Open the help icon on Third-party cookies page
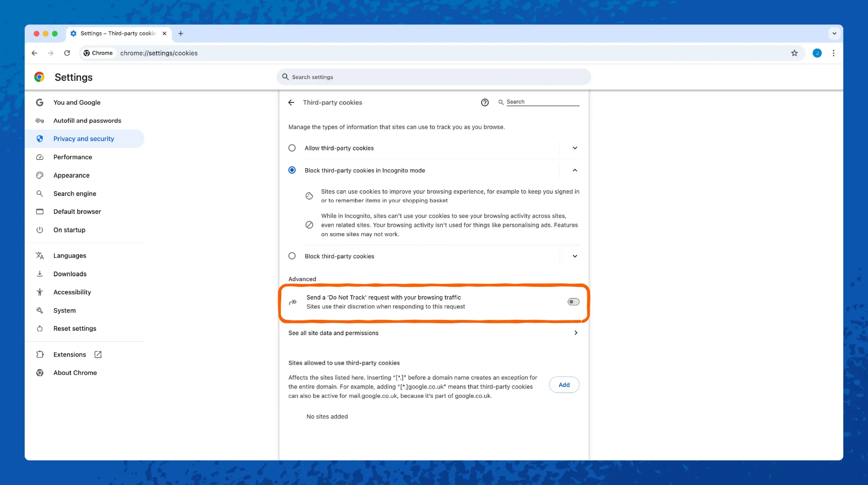This screenshot has width=868, height=485. coord(485,102)
